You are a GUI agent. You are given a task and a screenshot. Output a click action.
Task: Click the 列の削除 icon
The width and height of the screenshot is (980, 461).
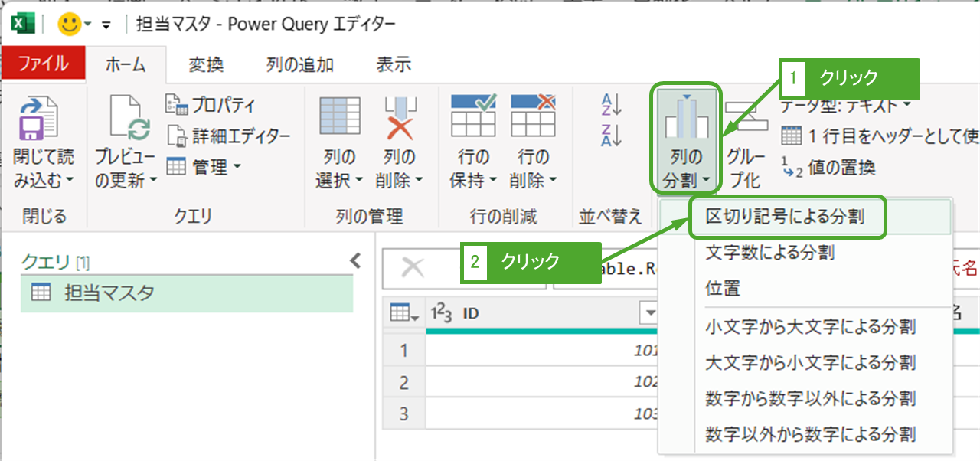pyautogui.click(x=399, y=119)
